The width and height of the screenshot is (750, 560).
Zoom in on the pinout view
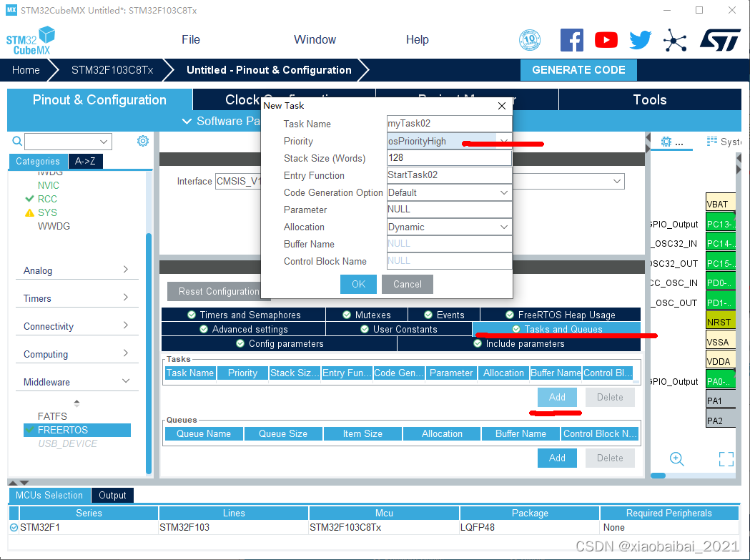(676, 458)
